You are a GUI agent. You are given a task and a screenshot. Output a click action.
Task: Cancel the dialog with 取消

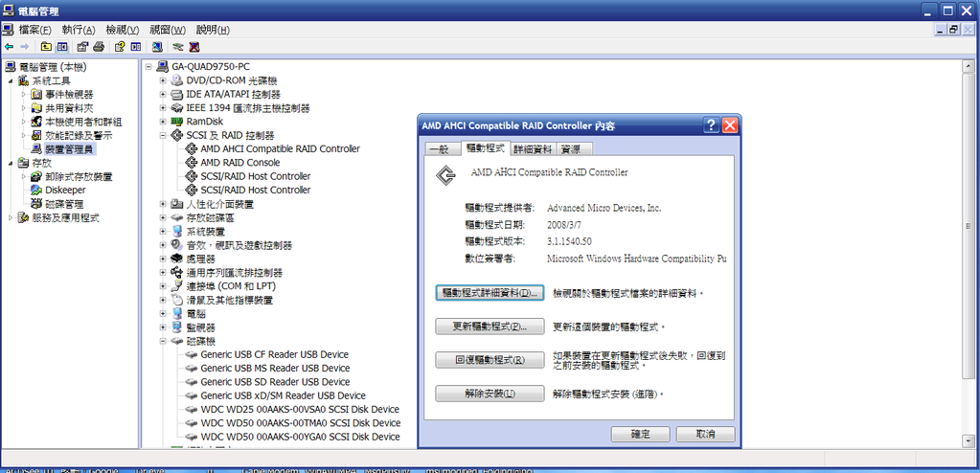[x=706, y=434]
